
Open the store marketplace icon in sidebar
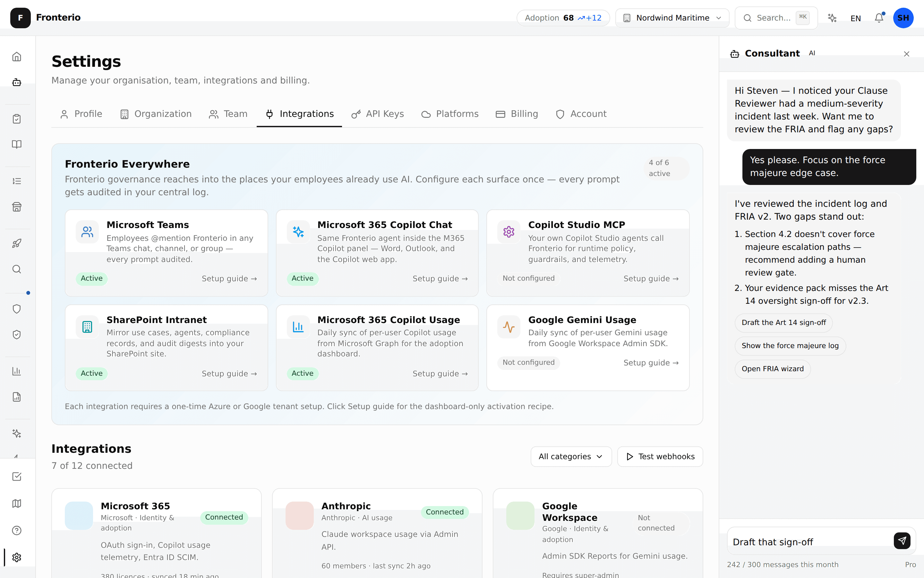click(16, 207)
